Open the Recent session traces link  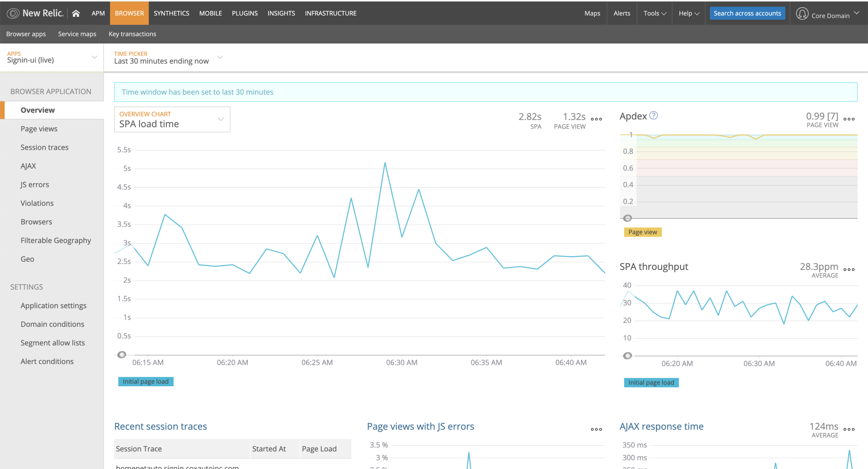click(x=160, y=426)
